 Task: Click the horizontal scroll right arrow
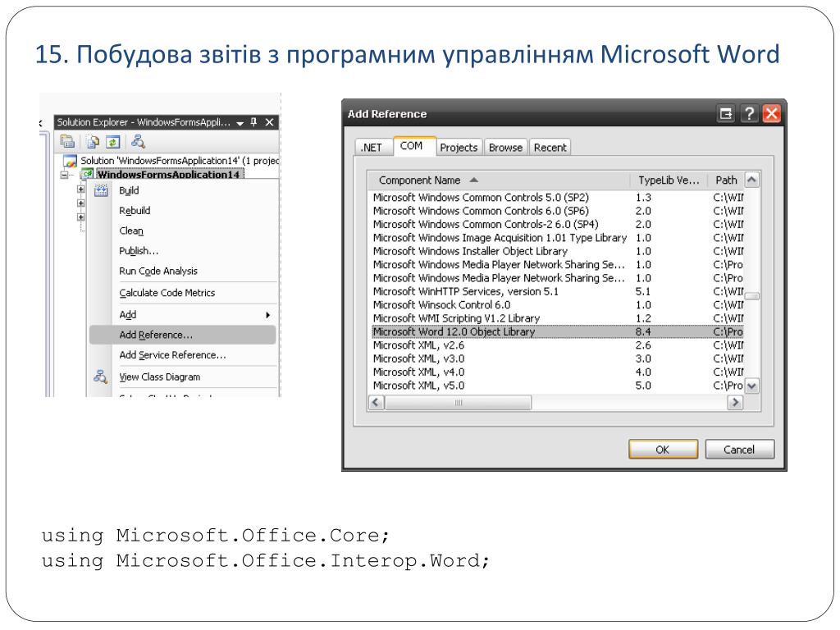[735, 402]
